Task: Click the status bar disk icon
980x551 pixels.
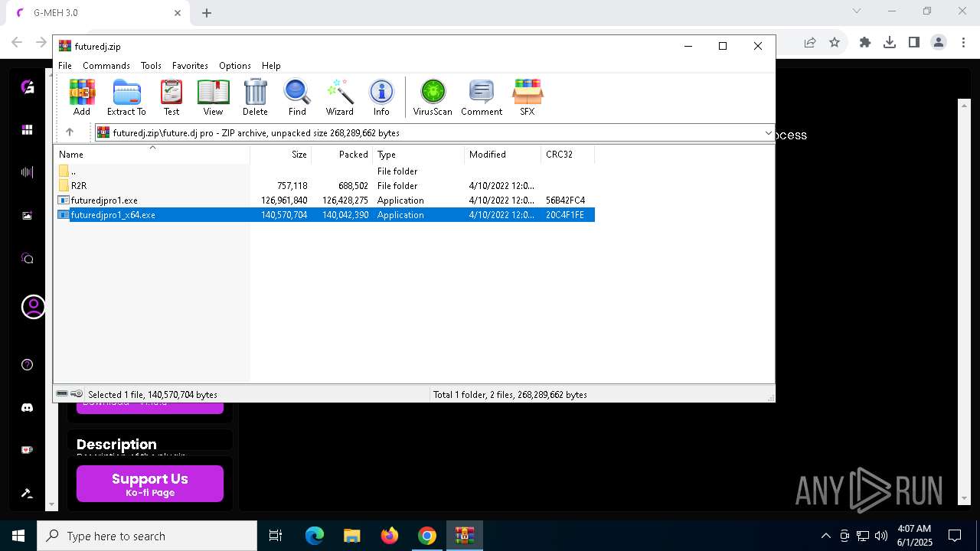Action: pyautogui.click(x=62, y=394)
